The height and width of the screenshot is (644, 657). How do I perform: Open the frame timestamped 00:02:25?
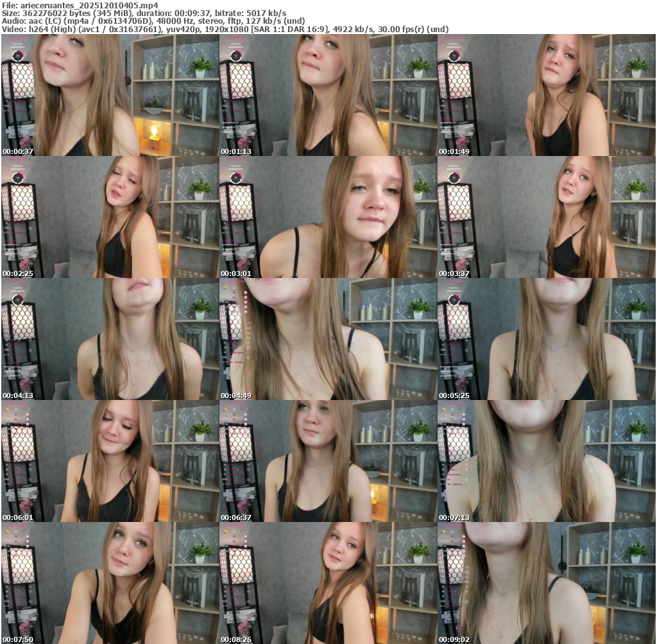tap(110, 217)
